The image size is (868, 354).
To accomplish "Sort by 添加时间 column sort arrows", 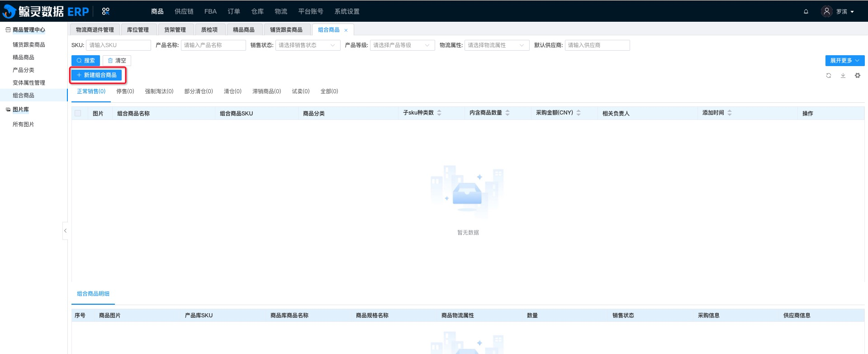I will (730, 113).
